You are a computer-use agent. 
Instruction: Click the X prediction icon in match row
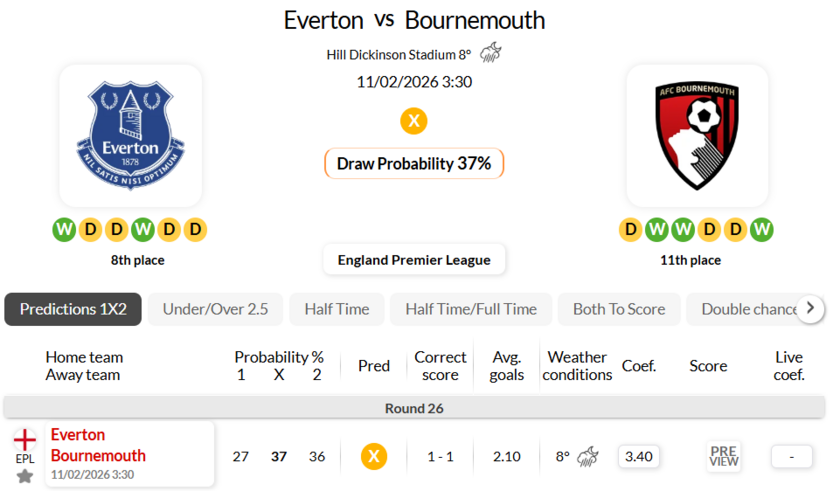click(x=374, y=457)
